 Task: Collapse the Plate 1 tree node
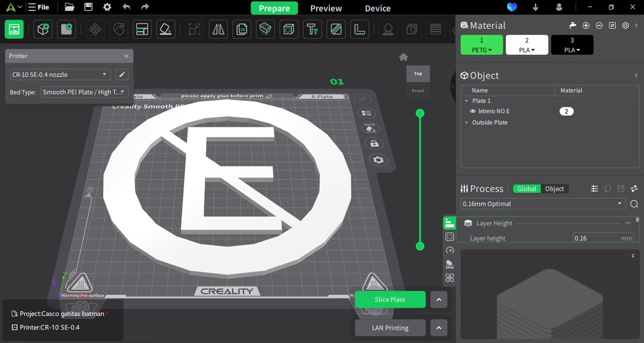466,101
